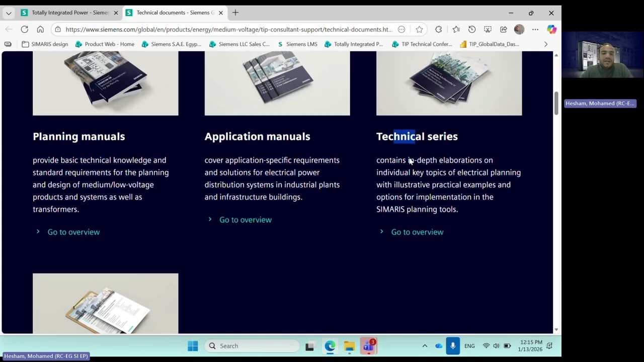Open the Wi-Fi network tray icon
The height and width of the screenshot is (362, 644).
(x=486, y=346)
